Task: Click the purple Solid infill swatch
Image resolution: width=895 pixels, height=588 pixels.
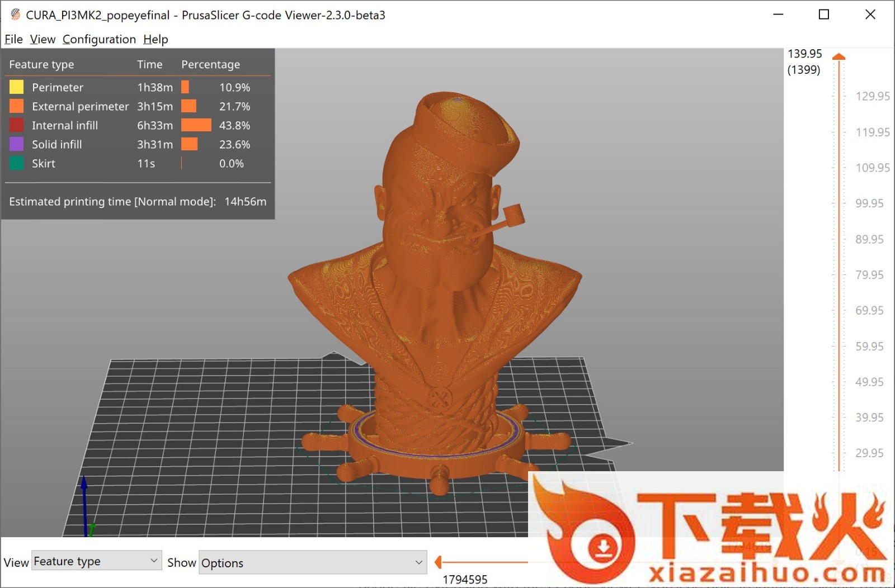Action: 17,144
